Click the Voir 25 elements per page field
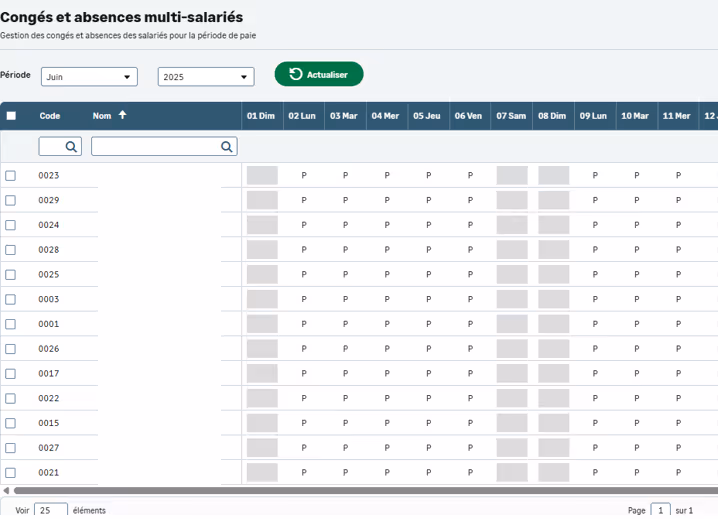 pyautogui.click(x=51, y=510)
